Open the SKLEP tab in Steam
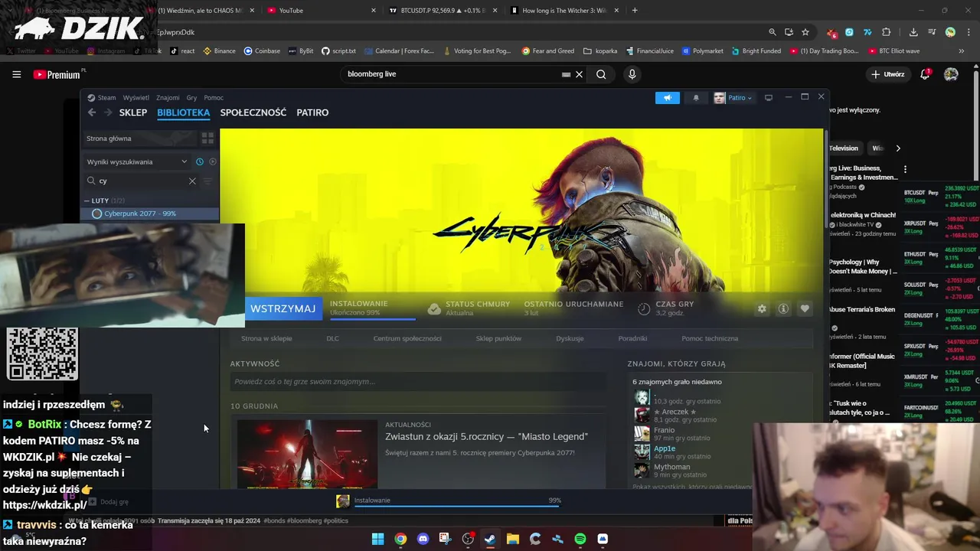 click(x=133, y=112)
